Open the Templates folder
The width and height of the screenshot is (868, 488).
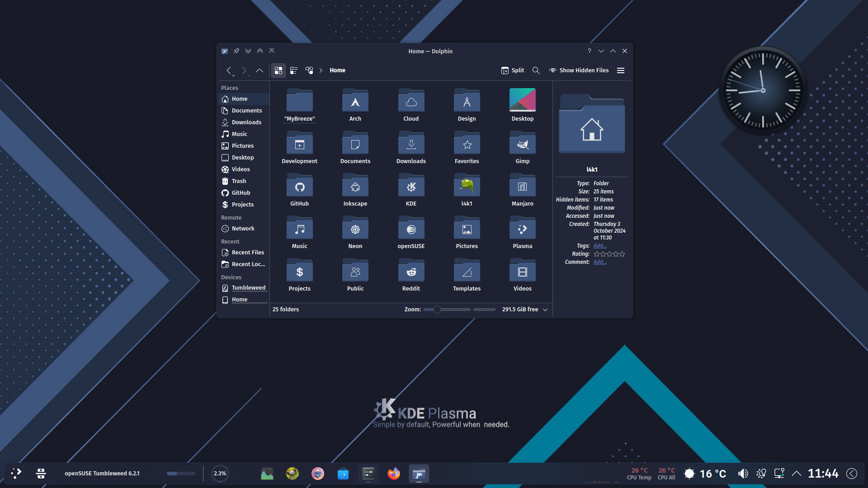pos(467,275)
